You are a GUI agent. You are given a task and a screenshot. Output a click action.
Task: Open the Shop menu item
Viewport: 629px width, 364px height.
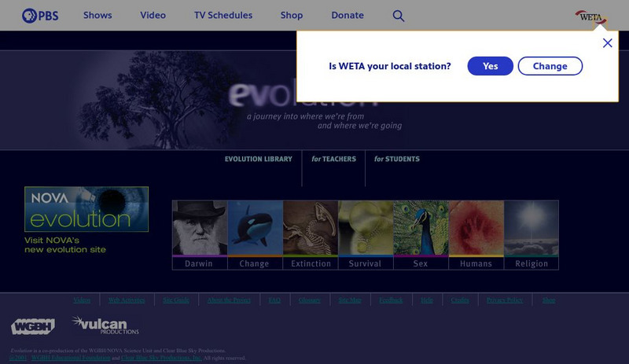(292, 15)
